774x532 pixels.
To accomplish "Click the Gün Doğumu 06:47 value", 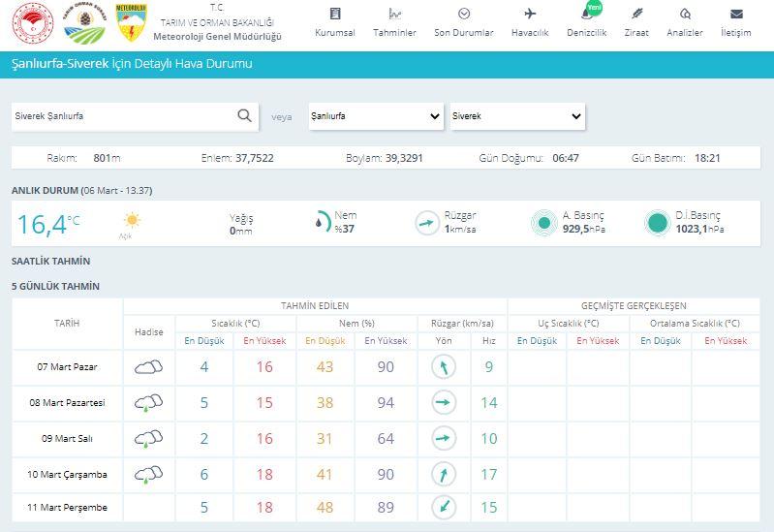I will click(566, 159).
